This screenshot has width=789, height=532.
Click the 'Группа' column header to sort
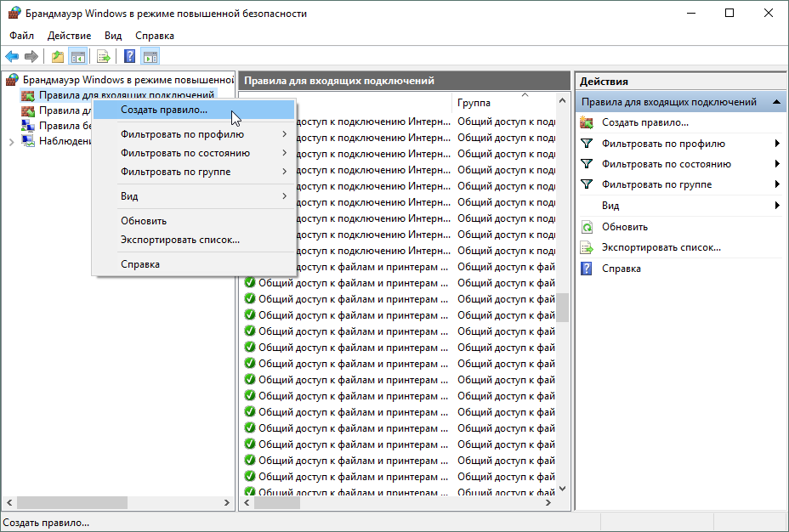point(474,103)
